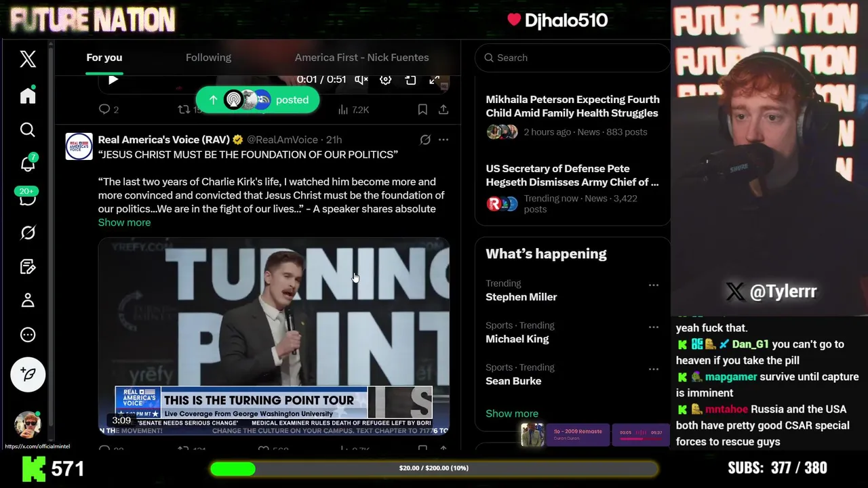
Task: Click the mapgamer chat username
Action: pyautogui.click(x=731, y=377)
